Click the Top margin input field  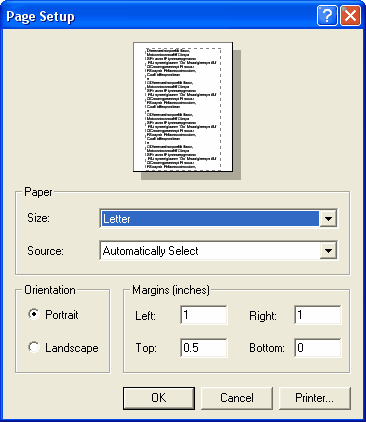(204, 348)
